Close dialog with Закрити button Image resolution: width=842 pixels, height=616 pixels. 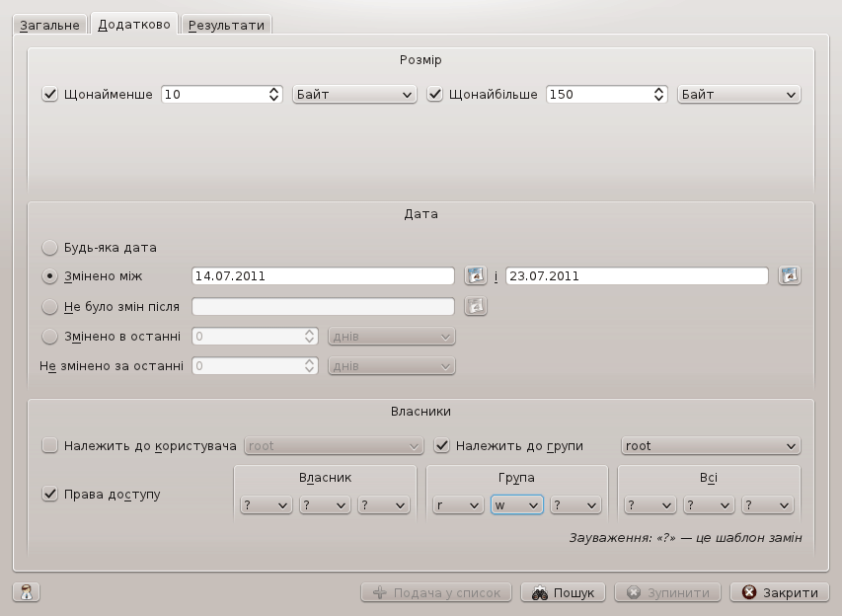tap(779, 593)
